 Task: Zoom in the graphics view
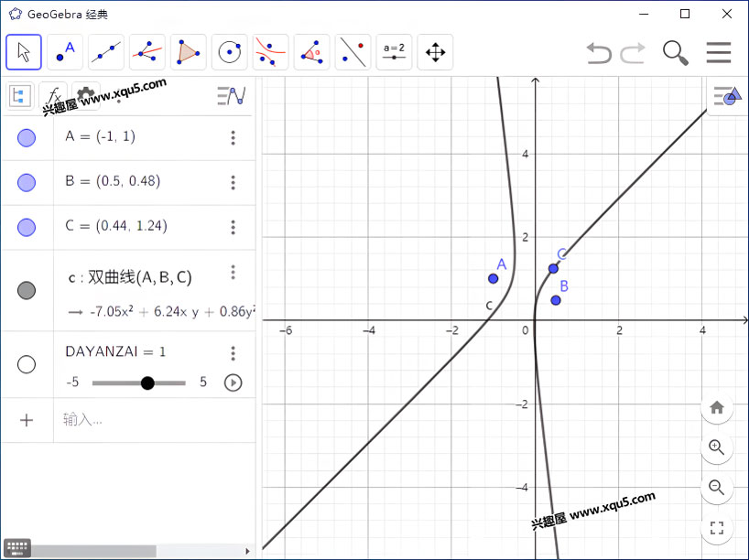tap(717, 447)
